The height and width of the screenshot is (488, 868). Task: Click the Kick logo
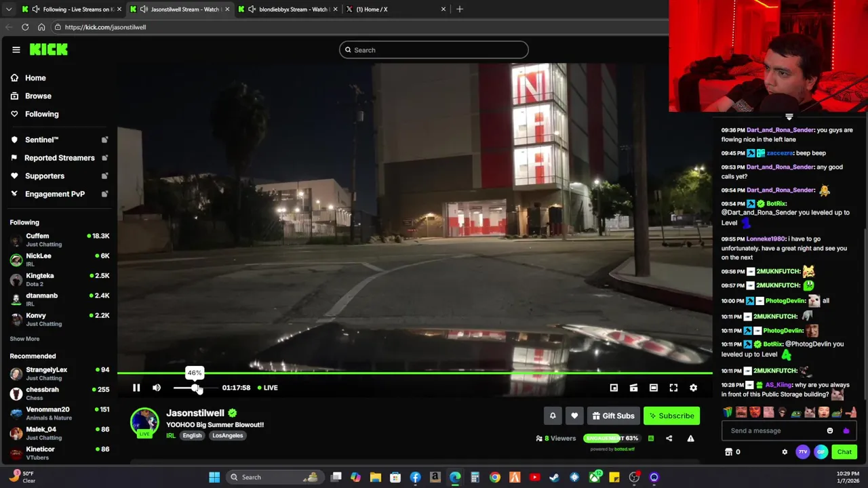point(48,49)
